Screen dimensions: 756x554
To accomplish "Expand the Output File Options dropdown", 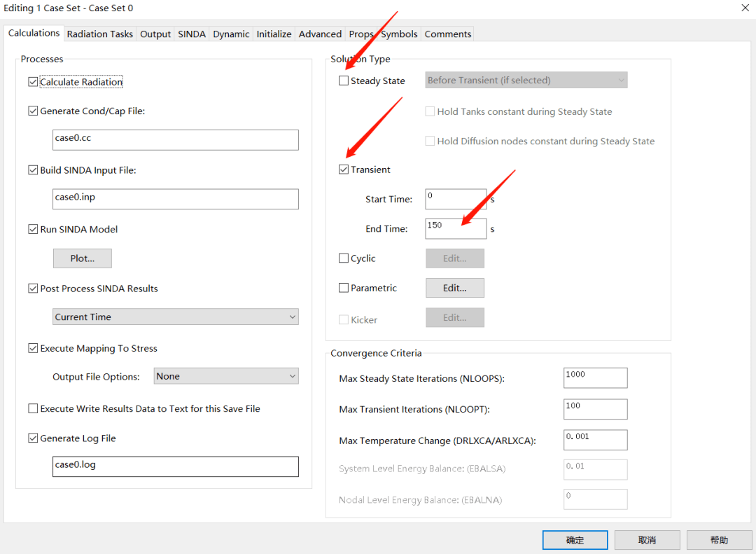I will pyautogui.click(x=226, y=377).
